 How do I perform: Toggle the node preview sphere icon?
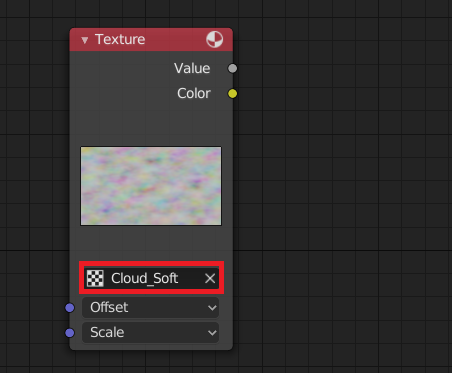[214, 39]
